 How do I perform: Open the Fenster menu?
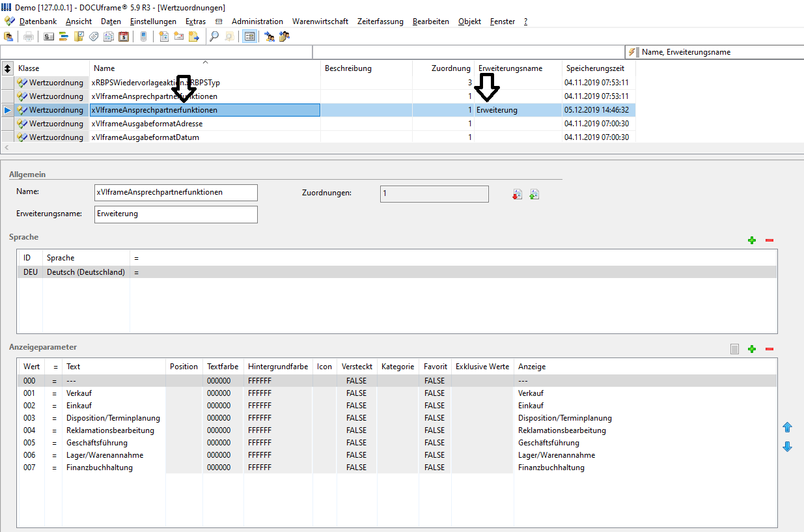(503, 21)
